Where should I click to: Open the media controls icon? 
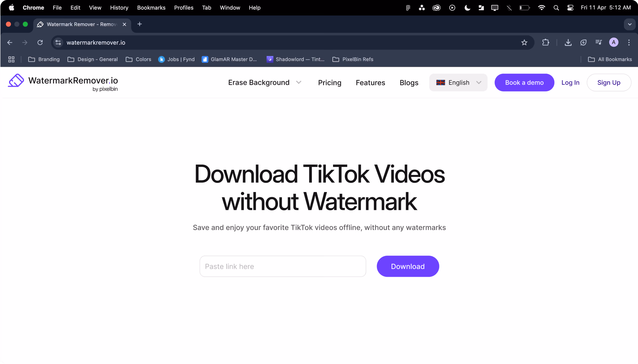598,42
